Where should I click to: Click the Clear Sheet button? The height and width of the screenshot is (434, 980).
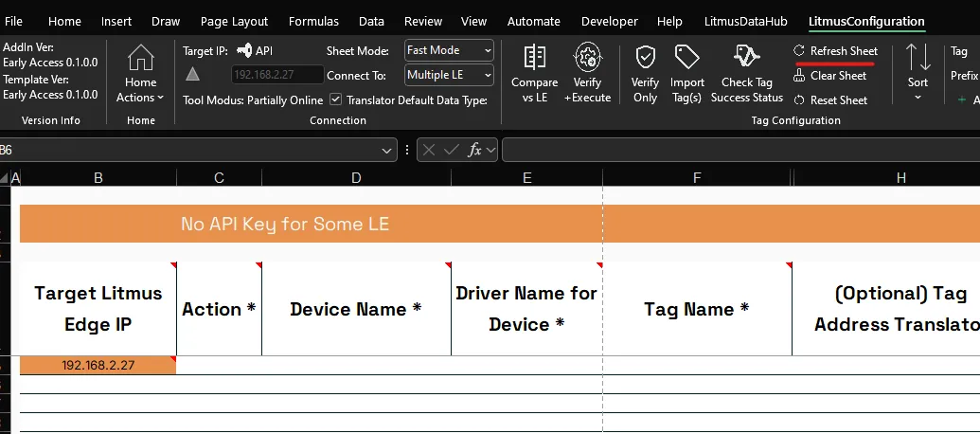pyautogui.click(x=830, y=76)
